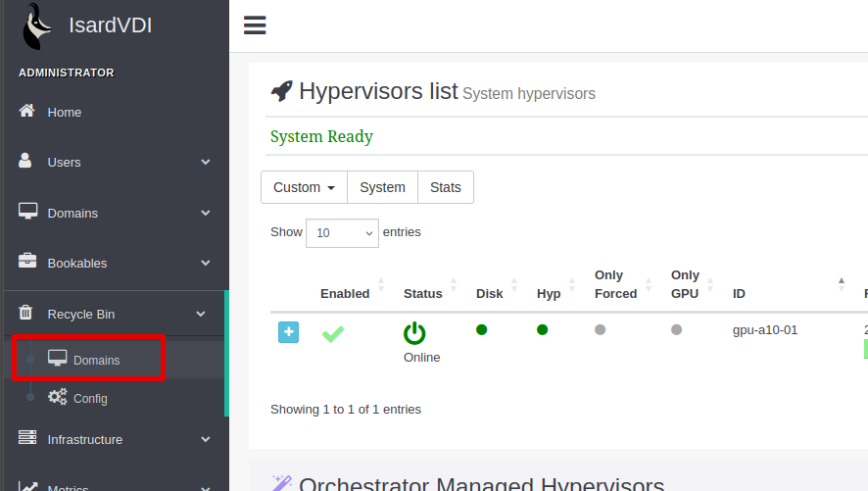868x491 pixels.
Task: Toggle the green Enabled checkmark for gpu-a10-01
Action: (333, 333)
